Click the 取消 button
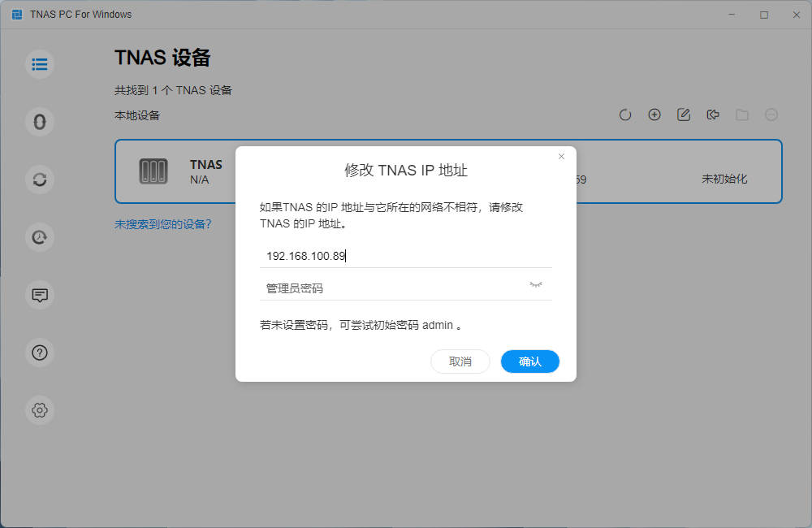 460,361
